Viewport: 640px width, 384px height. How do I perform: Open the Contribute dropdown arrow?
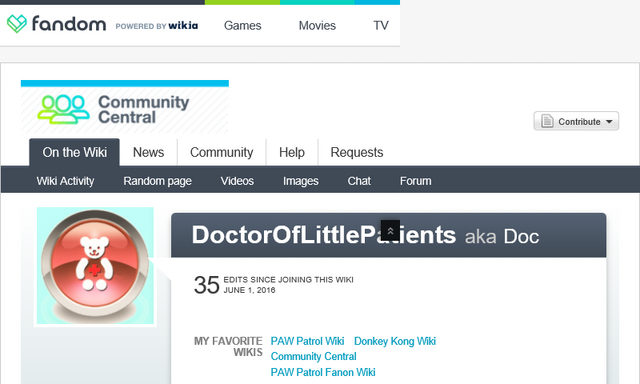coord(609,122)
